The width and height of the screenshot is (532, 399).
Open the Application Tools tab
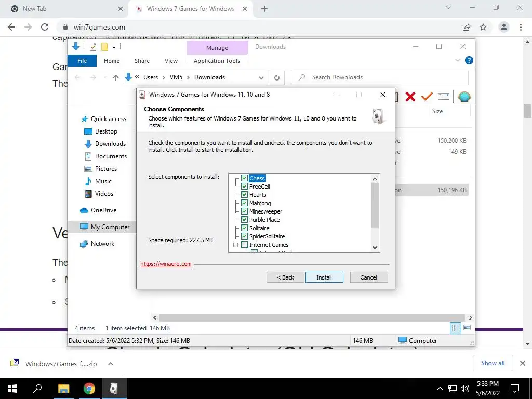[217, 61]
